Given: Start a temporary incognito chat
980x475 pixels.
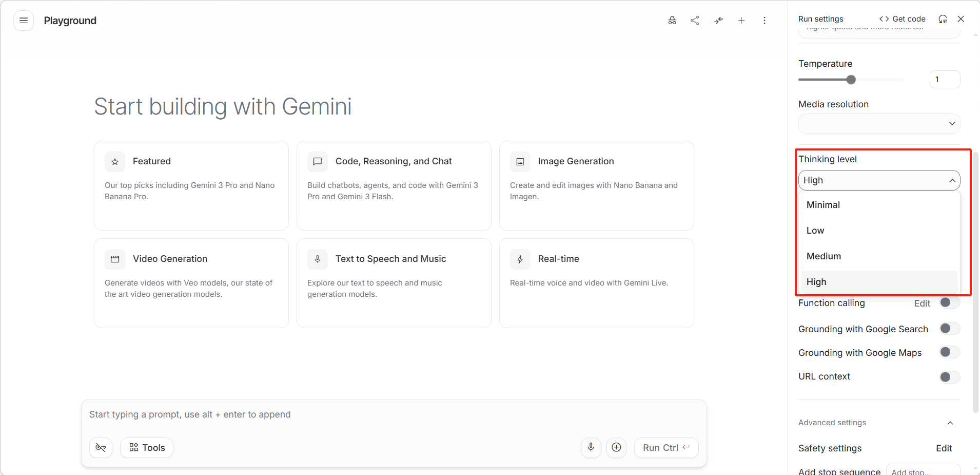Looking at the screenshot, I should pyautogui.click(x=672, y=21).
